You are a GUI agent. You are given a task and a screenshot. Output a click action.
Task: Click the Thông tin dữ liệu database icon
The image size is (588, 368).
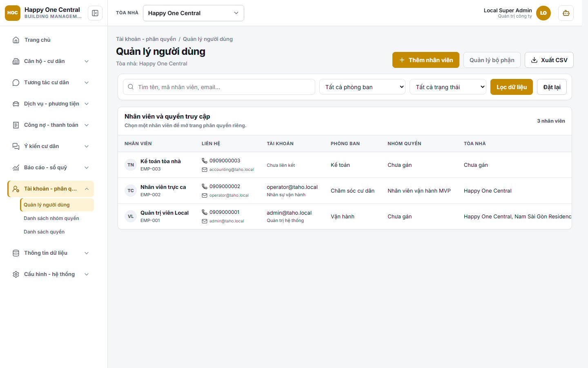coord(16,253)
